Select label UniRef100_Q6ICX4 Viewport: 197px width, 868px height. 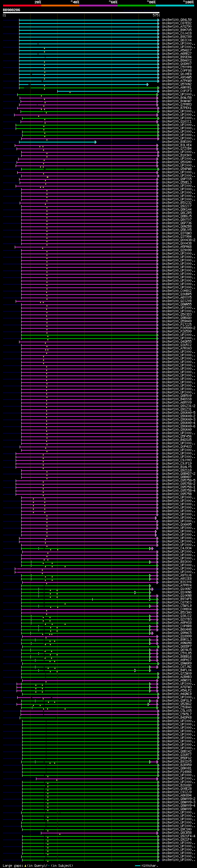click(x=177, y=40)
